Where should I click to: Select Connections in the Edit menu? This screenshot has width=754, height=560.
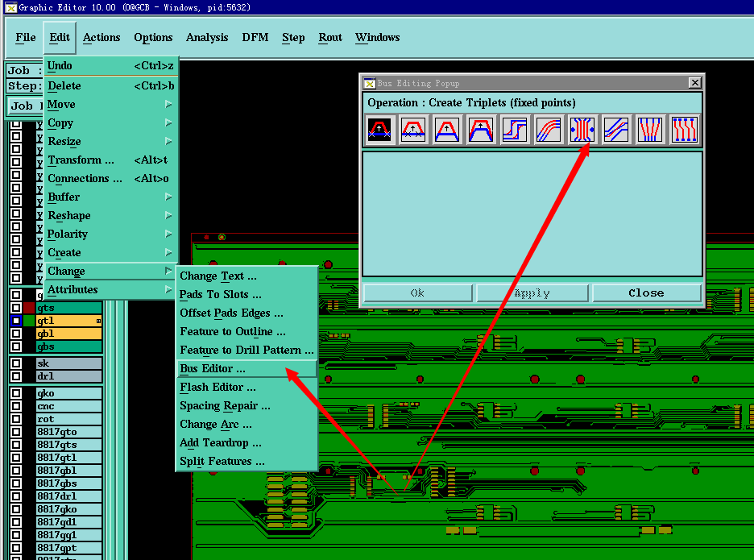point(111,179)
